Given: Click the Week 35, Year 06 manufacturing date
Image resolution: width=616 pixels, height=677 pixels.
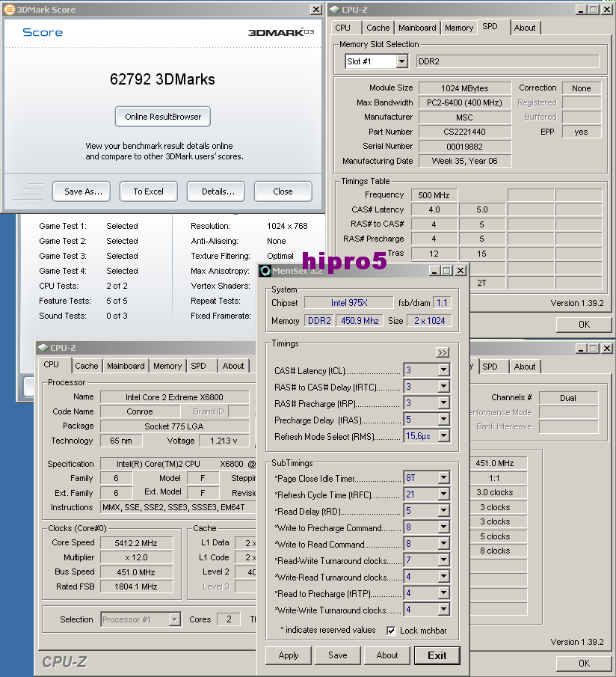Looking at the screenshot, I should [x=464, y=161].
